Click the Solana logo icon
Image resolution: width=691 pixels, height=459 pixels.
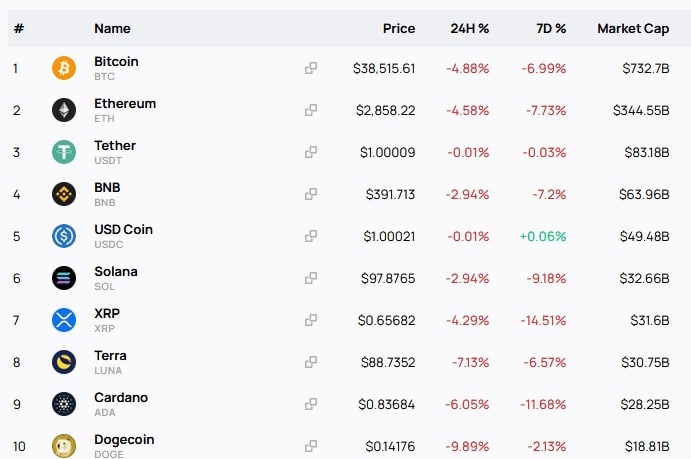[x=64, y=278]
